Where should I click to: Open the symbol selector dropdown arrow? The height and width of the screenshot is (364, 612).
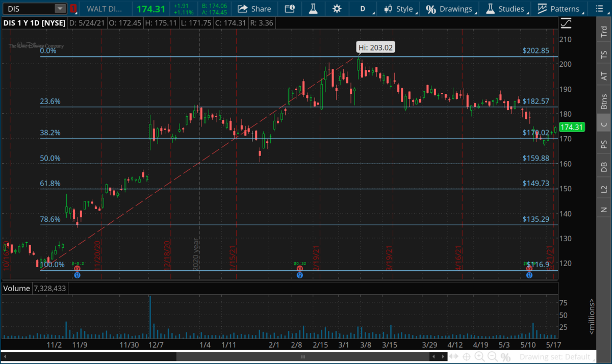(61, 9)
